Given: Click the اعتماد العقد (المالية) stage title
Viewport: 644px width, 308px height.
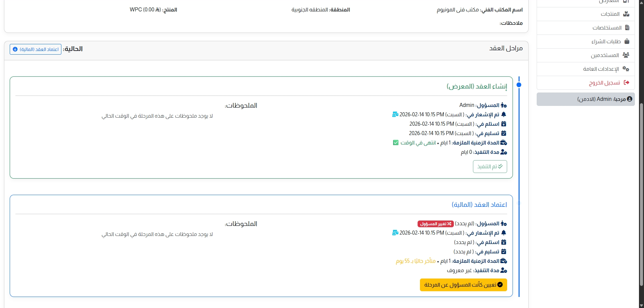Looking at the screenshot, I should [479, 205].
